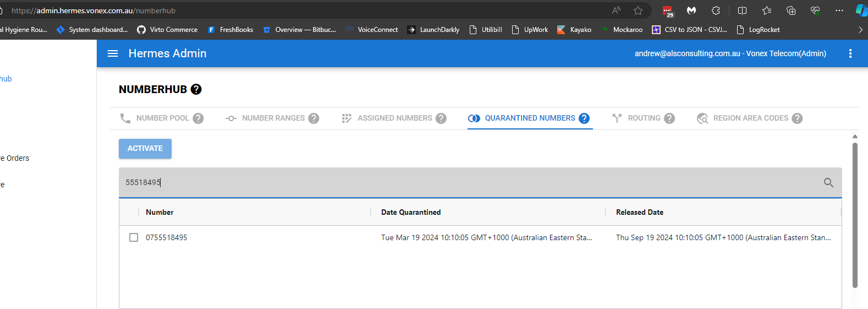Click the help icon next to Quarantined Numbers
Image resolution: width=868 pixels, height=309 pixels.
coord(584,118)
